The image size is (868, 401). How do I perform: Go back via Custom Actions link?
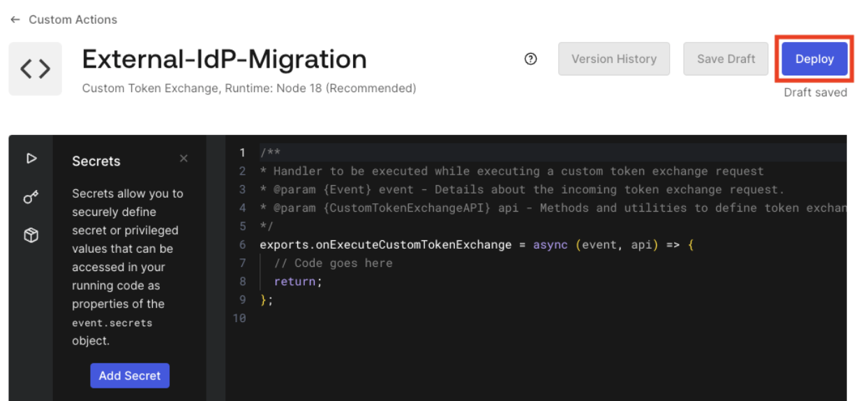pos(73,20)
